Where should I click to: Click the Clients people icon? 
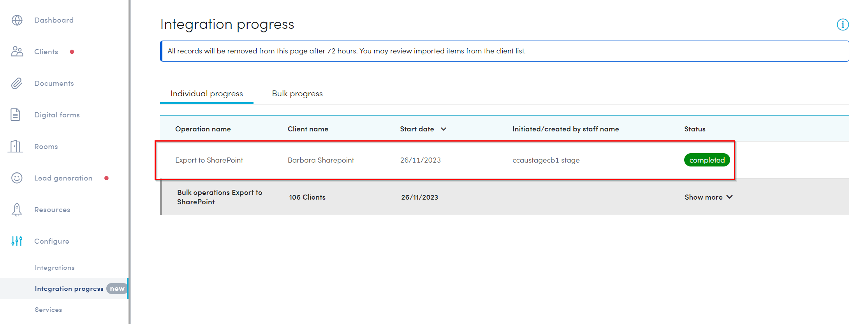pyautogui.click(x=17, y=51)
